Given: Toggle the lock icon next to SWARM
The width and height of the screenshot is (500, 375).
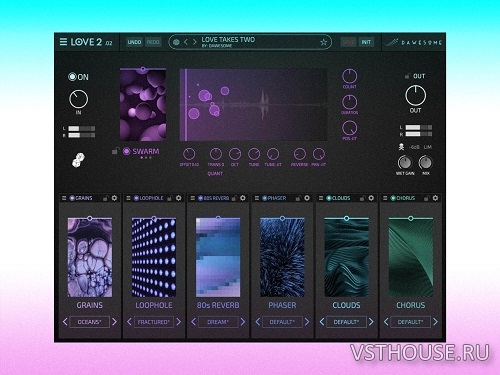Looking at the screenshot, I should click(x=115, y=151).
